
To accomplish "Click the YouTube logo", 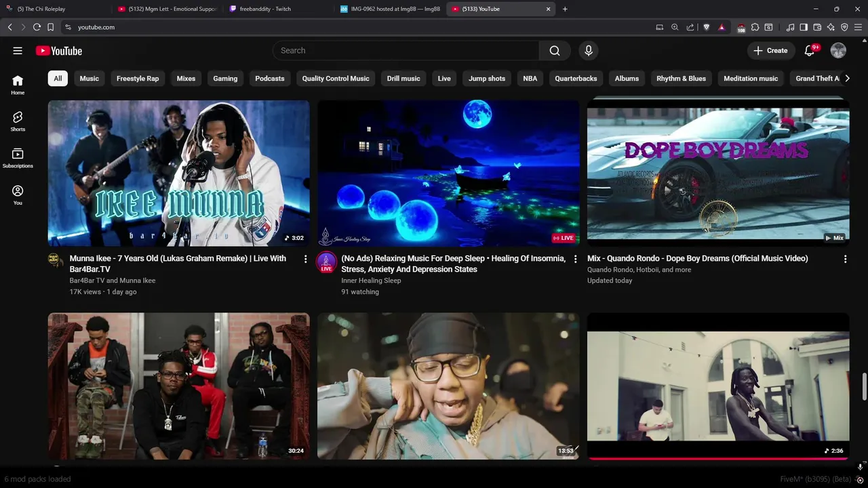I will point(59,51).
